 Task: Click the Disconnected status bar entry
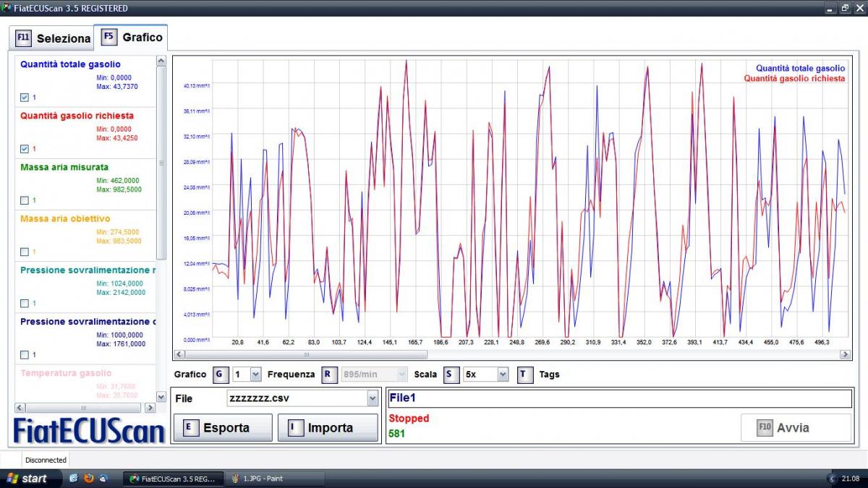(46, 460)
